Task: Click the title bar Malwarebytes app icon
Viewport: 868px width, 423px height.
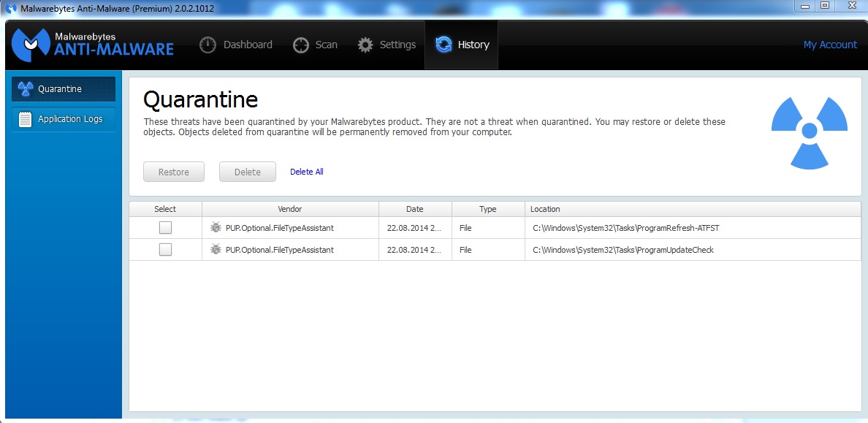Action: coord(10,8)
